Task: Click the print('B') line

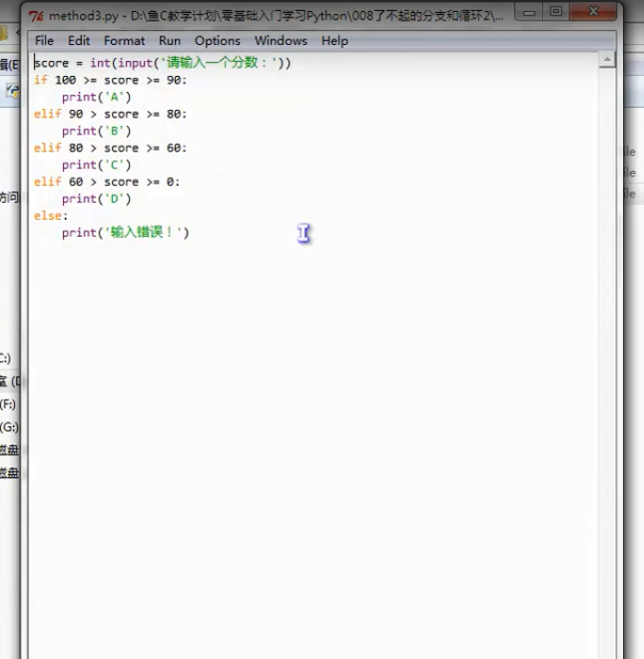Action: coord(97,131)
